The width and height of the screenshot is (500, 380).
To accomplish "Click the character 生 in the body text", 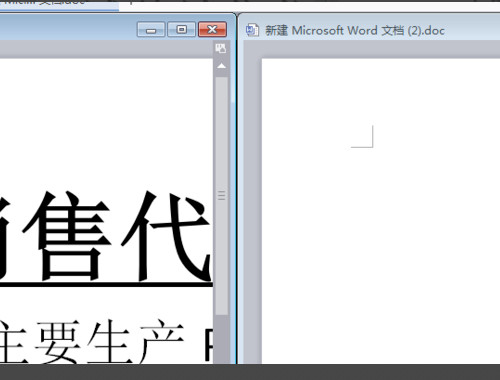I will (x=109, y=342).
